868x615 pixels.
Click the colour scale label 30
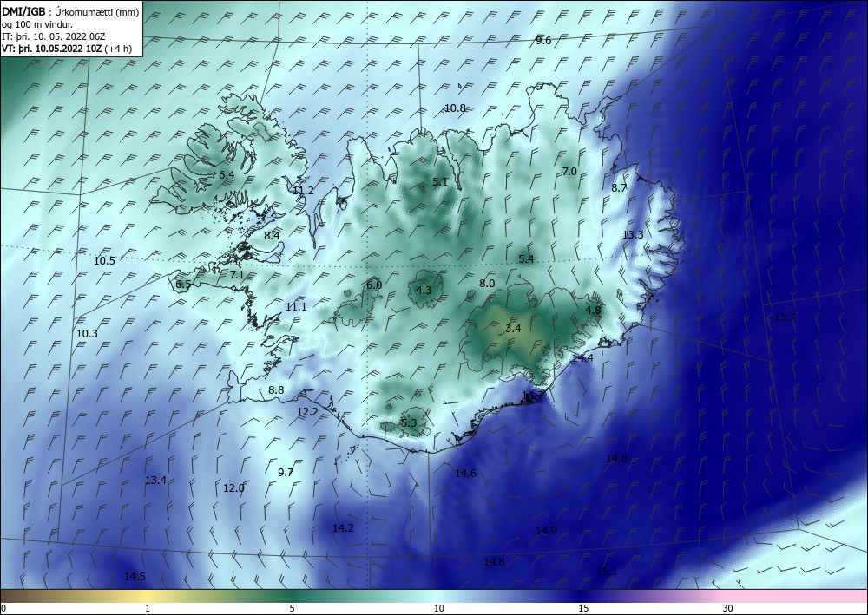click(x=728, y=609)
